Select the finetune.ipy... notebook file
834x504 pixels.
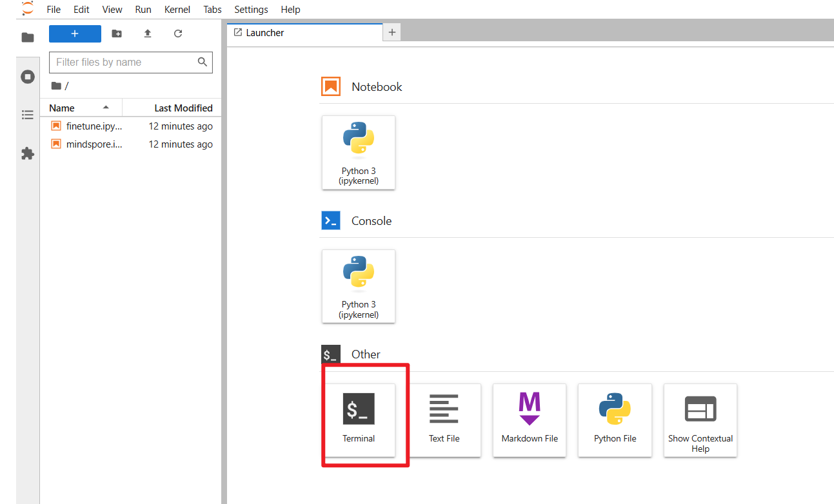pos(131,126)
